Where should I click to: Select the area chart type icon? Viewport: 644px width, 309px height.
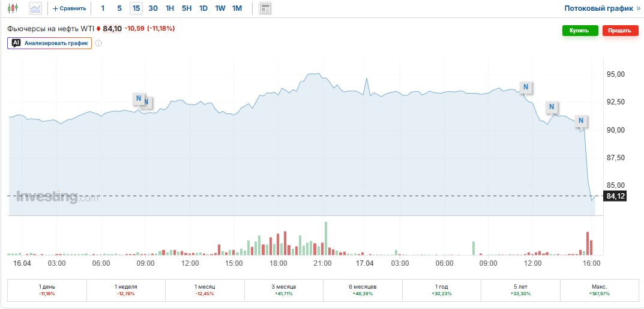(36, 8)
